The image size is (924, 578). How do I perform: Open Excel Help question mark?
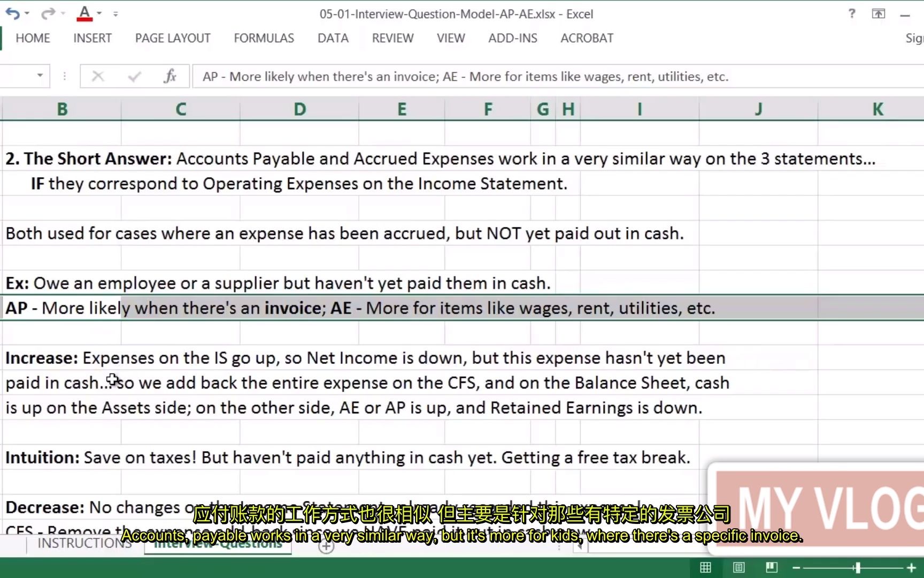pos(852,13)
